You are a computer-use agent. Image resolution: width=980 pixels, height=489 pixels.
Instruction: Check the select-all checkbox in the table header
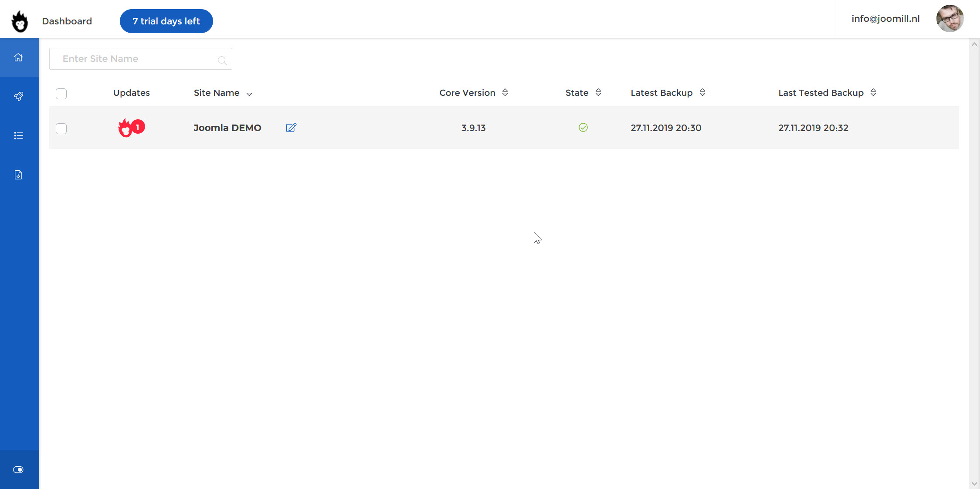(61, 94)
